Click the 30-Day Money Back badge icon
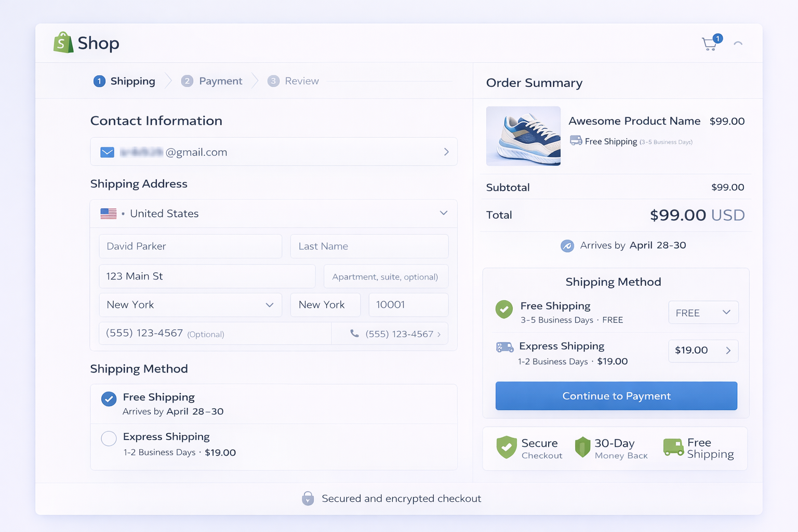The height and width of the screenshot is (532, 798). [583, 447]
